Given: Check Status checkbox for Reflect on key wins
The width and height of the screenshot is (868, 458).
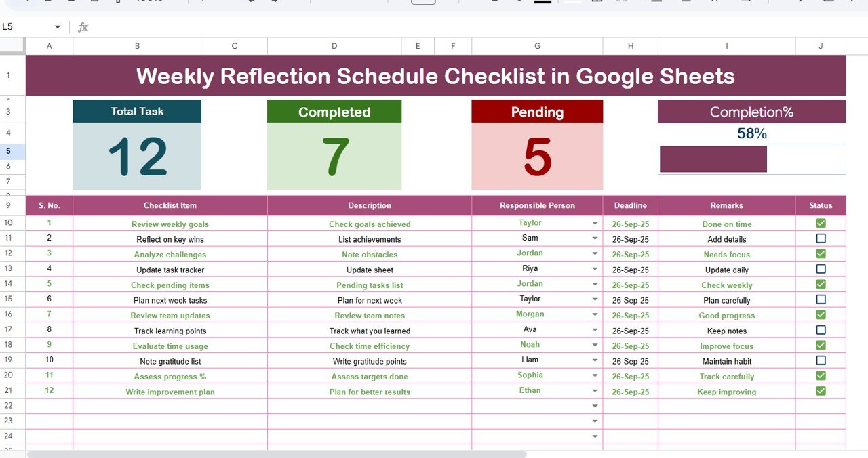Looking at the screenshot, I should pos(821,238).
